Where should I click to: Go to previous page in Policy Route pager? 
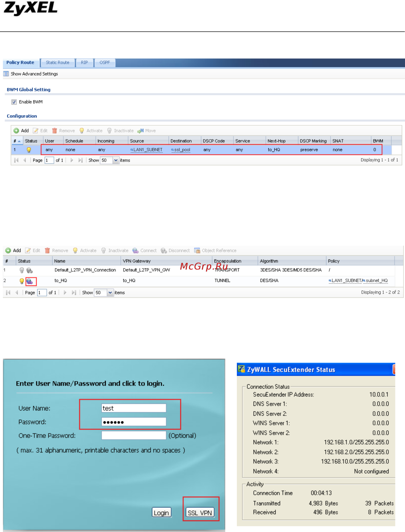tap(24, 160)
